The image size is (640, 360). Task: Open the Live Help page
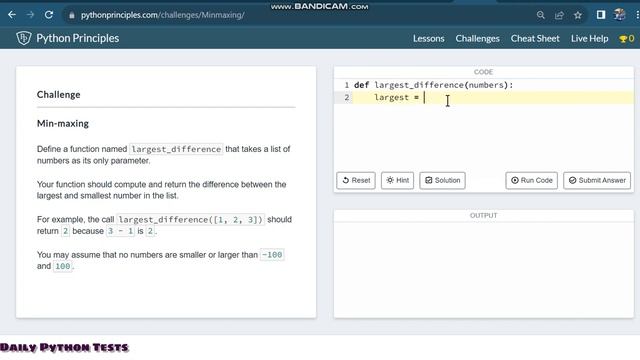[x=589, y=39]
